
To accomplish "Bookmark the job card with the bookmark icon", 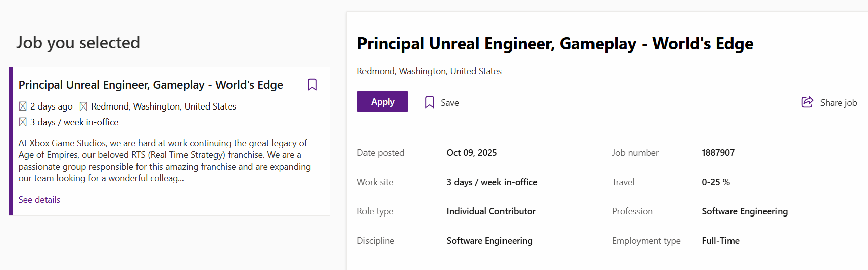I will [x=312, y=85].
